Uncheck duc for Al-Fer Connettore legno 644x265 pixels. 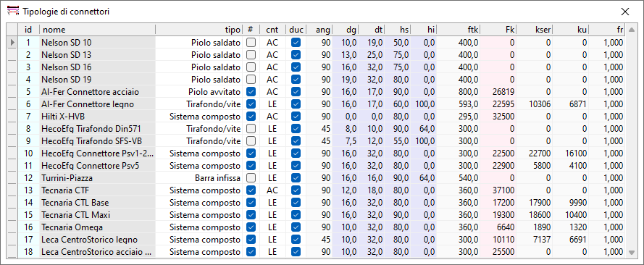coord(296,104)
